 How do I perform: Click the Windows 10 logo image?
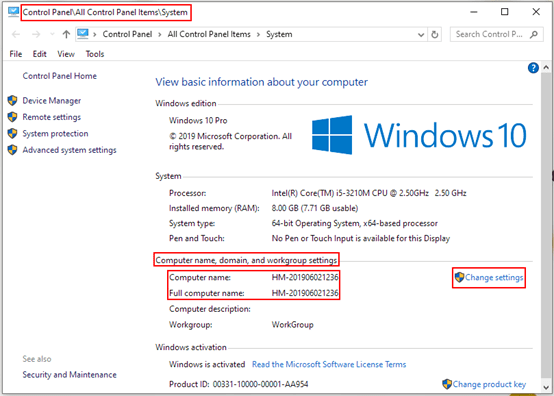pyautogui.click(x=419, y=135)
